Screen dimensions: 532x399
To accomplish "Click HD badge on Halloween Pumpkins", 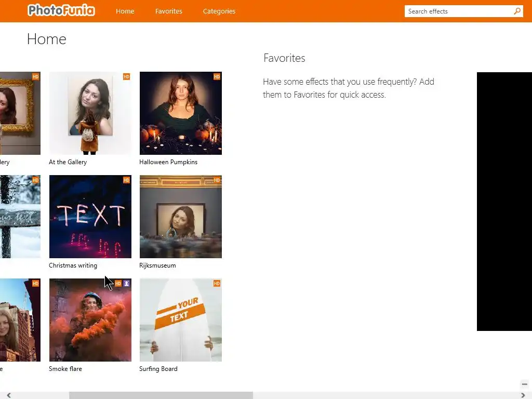I will (x=217, y=77).
